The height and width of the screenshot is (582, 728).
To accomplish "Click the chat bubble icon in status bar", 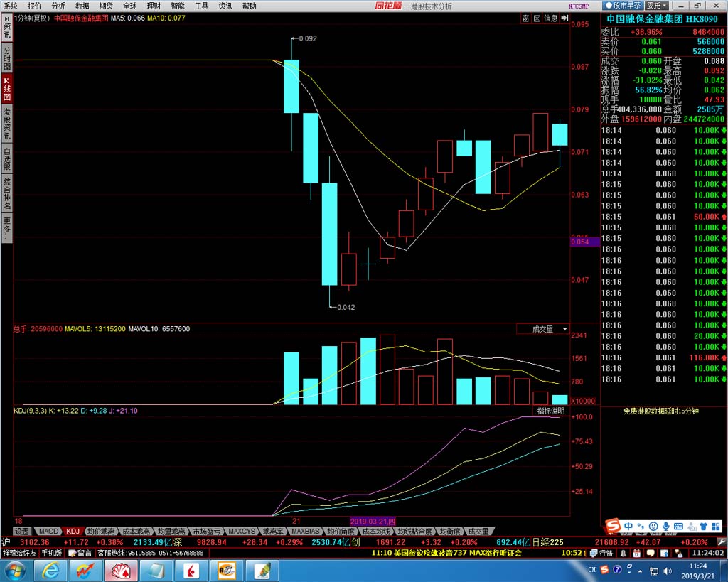I will point(651,554).
